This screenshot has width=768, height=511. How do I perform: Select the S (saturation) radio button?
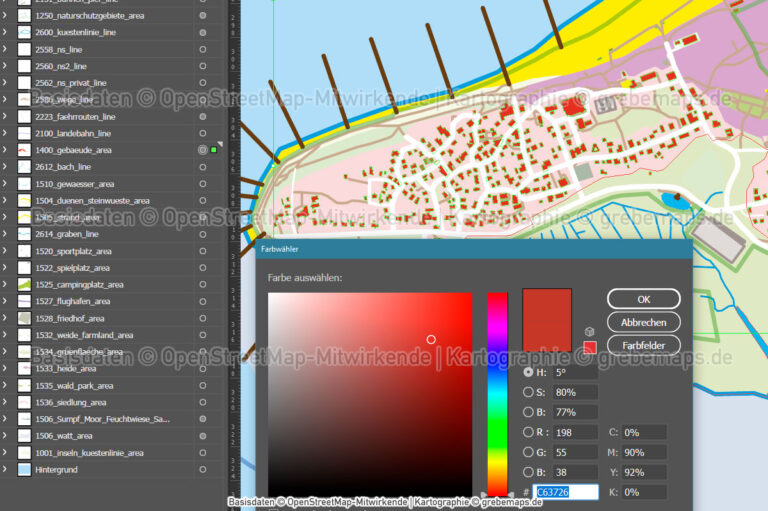click(x=528, y=392)
